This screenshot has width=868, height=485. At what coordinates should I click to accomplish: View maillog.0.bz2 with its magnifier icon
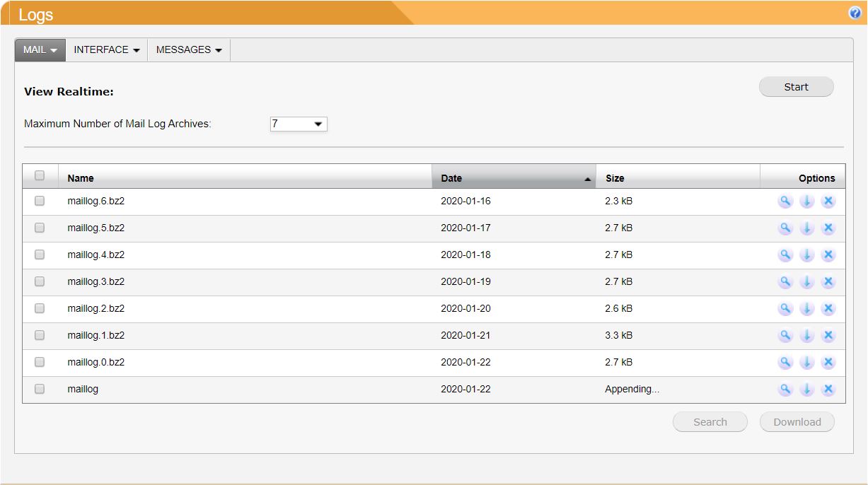[x=785, y=363]
